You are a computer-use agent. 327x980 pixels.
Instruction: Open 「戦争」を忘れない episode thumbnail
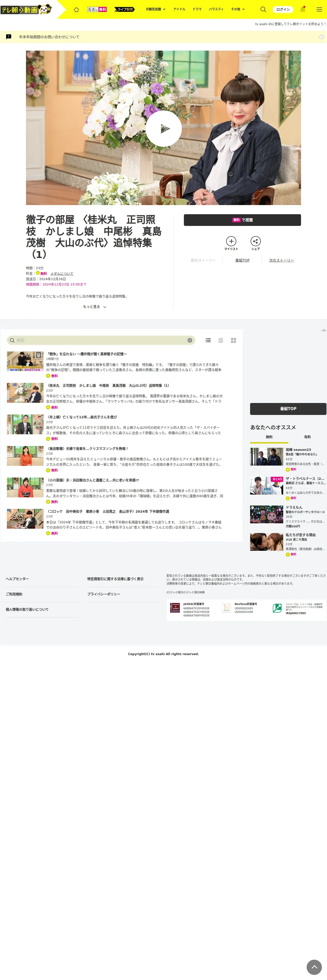pyautogui.click(x=25, y=362)
